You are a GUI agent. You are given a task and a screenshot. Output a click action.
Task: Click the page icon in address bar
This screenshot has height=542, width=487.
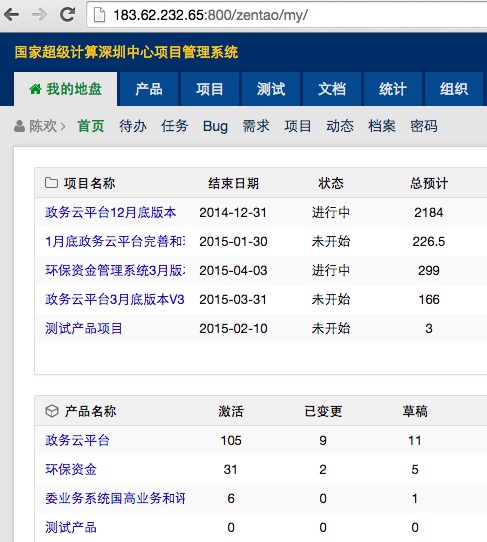100,15
